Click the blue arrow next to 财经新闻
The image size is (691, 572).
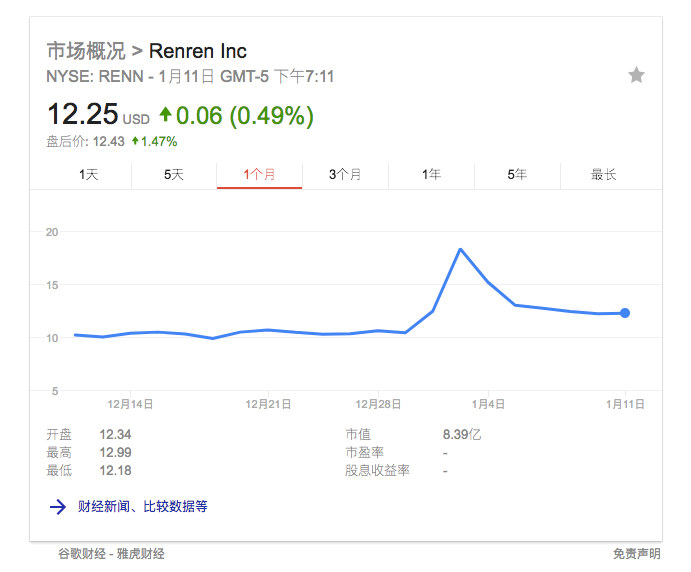point(58,507)
